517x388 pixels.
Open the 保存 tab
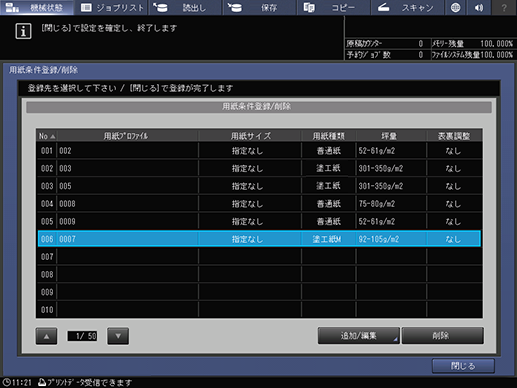pyautogui.click(x=260, y=7)
